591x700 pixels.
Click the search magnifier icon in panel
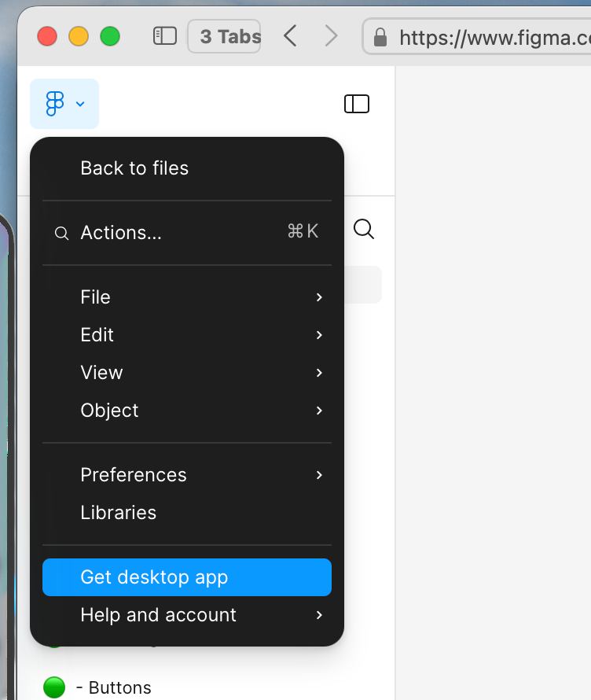[364, 229]
